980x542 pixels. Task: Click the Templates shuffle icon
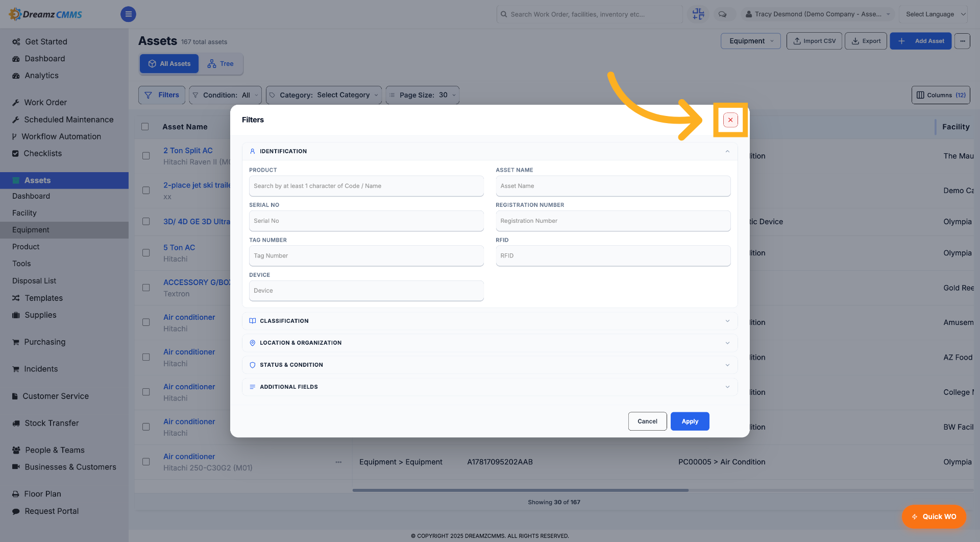[16, 298]
